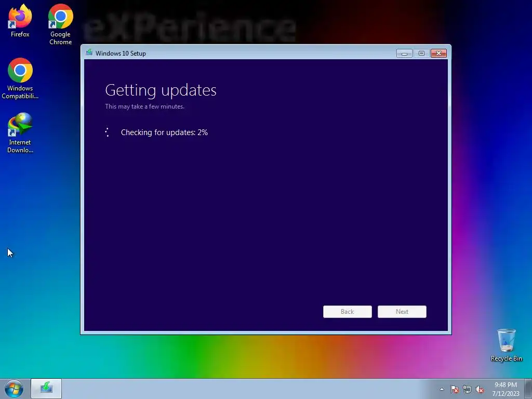Screen dimensions: 532x399
Task: Open the Firefox desktop shortcut
Action: (20, 20)
